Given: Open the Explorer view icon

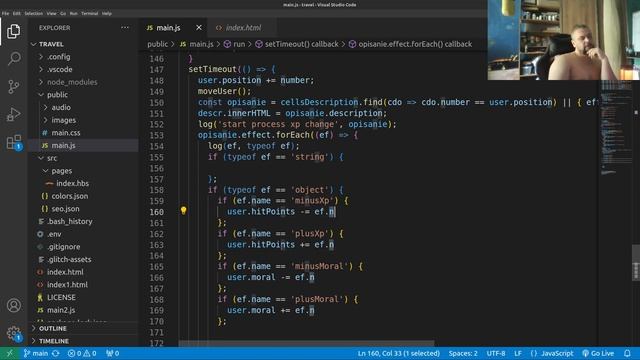Looking at the screenshot, I should (x=13, y=31).
